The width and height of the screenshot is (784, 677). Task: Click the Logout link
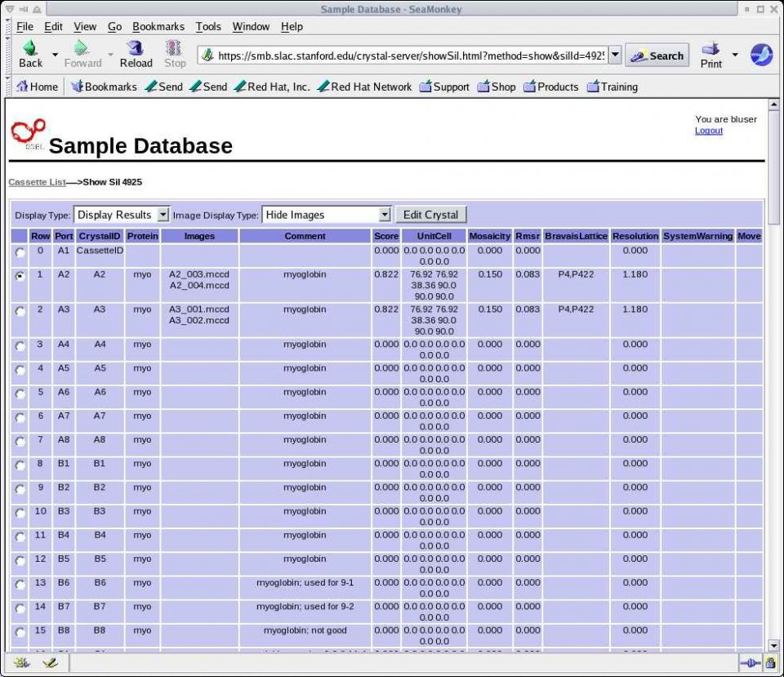coord(708,131)
